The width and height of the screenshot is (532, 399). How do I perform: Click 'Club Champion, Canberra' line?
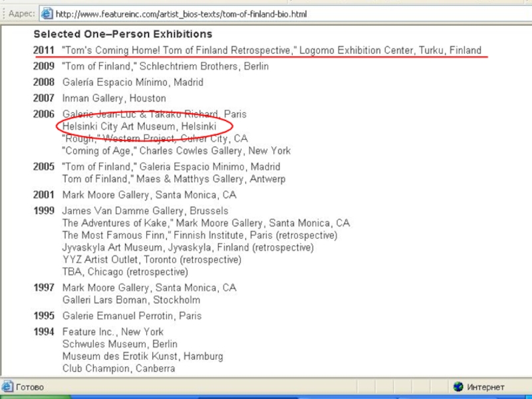click(119, 368)
